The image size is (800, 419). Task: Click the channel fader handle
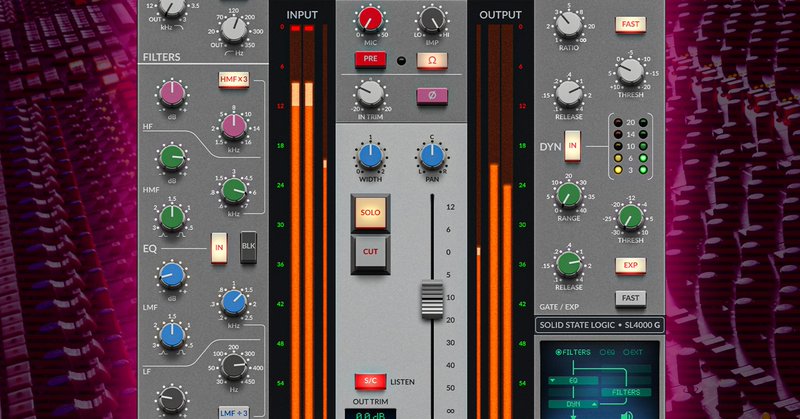point(432,300)
